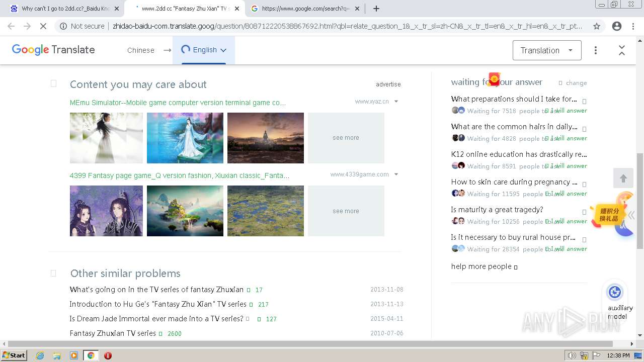
Task: Click see more in the MEmu ad row
Action: click(346, 138)
